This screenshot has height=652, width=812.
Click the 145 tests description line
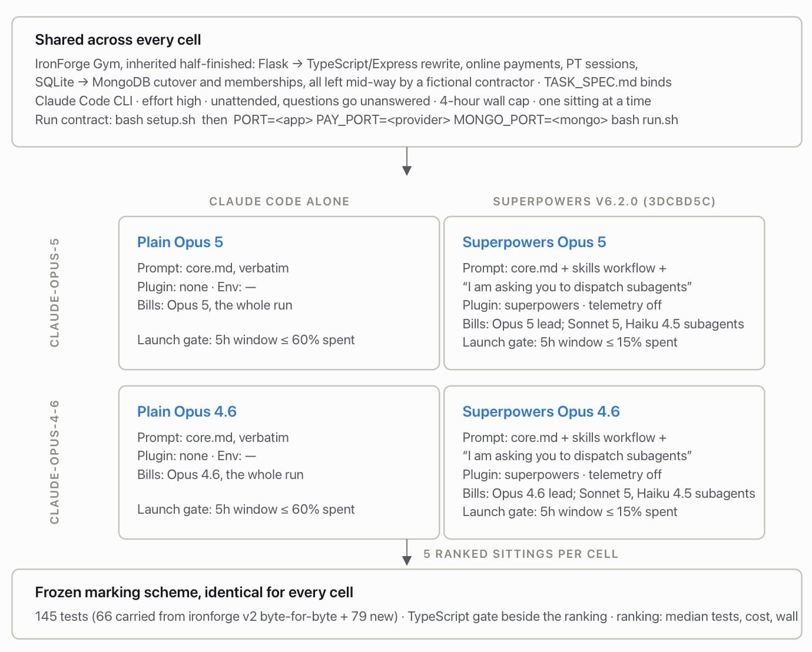[x=416, y=616]
